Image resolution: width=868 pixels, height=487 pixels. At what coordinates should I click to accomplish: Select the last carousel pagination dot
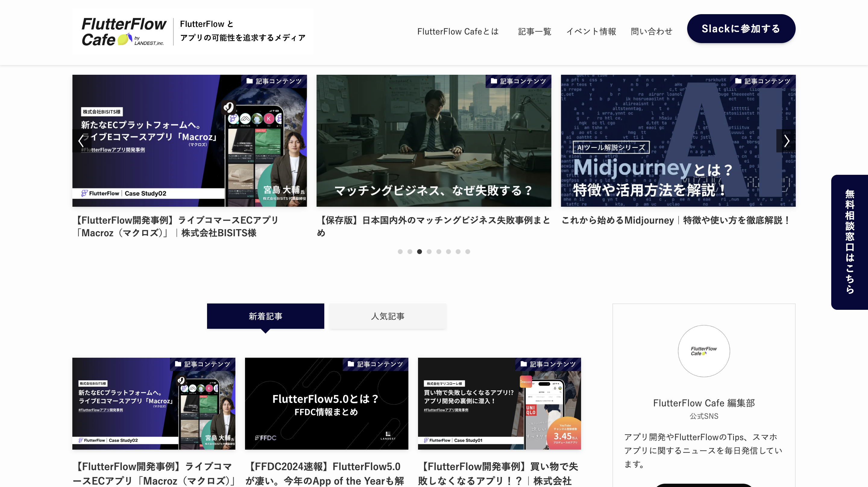pyautogui.click(x=468, y=252)
